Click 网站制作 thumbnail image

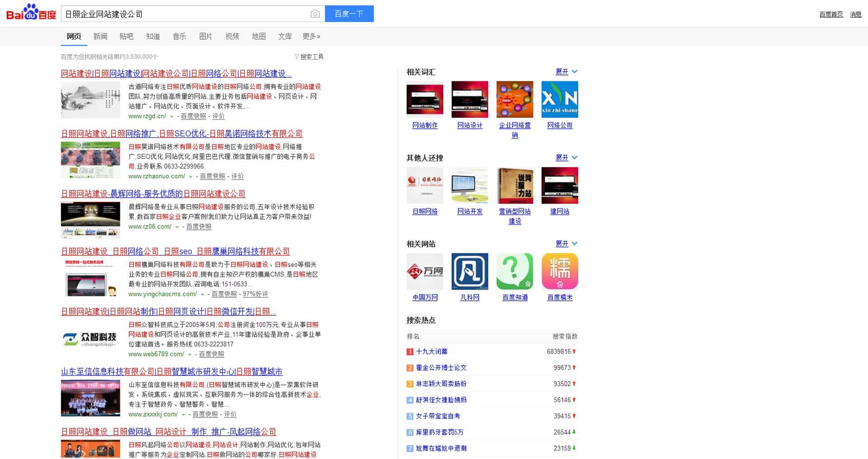[425, 99]
